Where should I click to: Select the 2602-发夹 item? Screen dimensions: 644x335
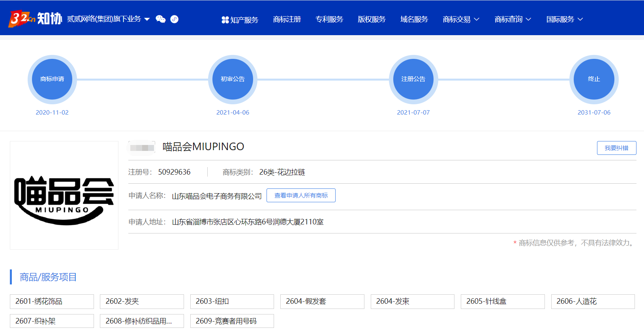(142, 301)
